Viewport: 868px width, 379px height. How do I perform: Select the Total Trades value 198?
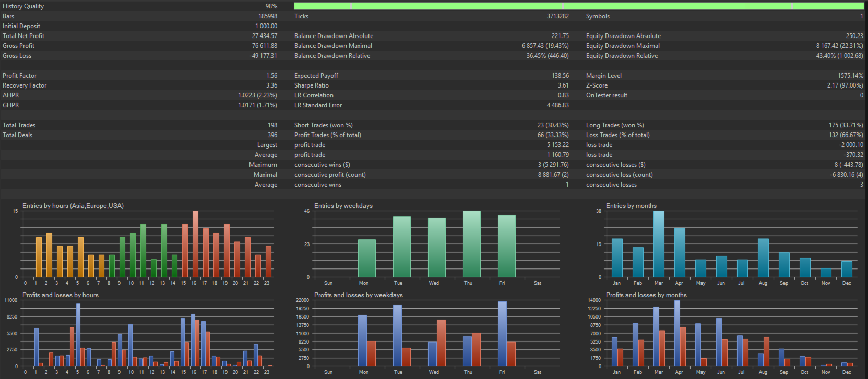click(x=272, y=125)
